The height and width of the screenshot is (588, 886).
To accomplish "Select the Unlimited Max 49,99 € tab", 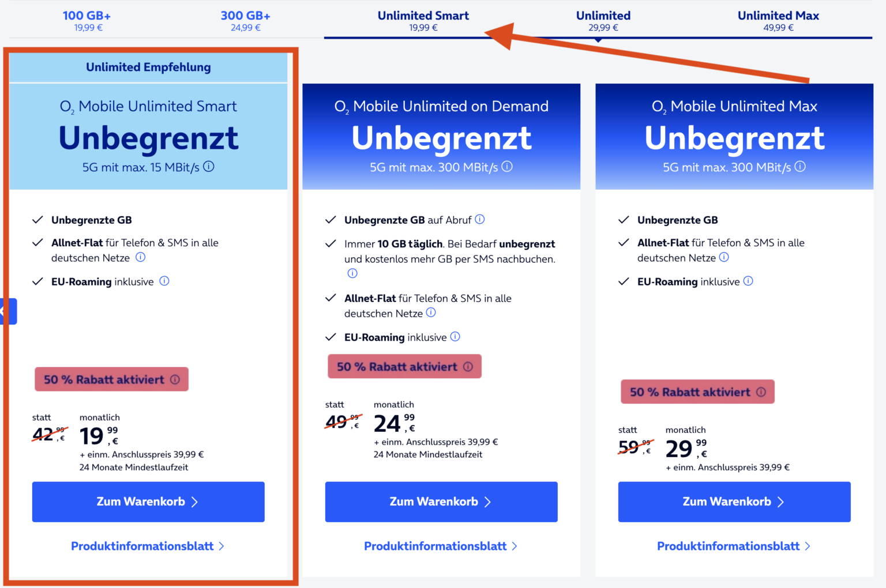I will click(778, 19).
